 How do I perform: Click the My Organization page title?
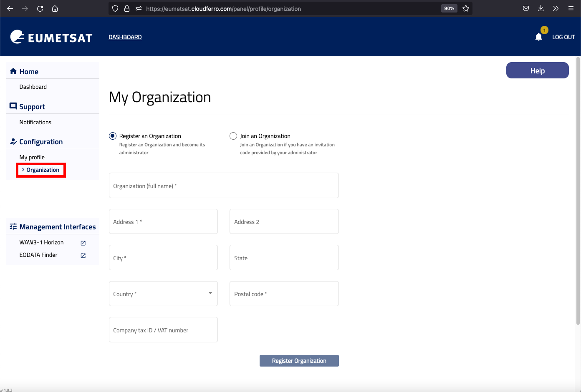160,97
